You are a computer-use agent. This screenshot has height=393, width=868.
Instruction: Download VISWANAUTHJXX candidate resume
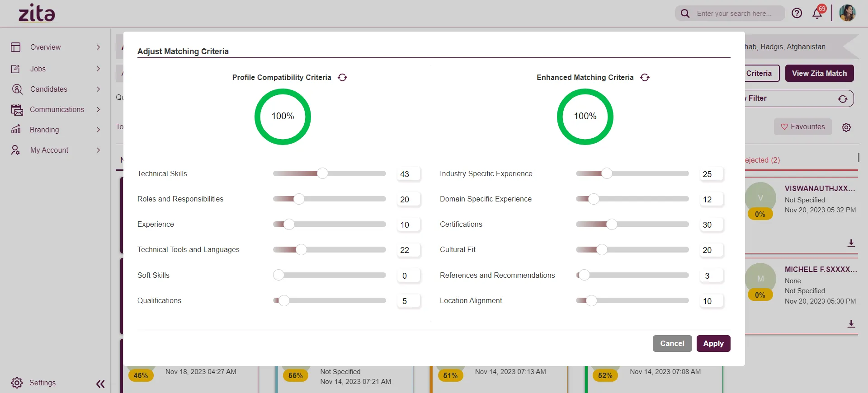(x=851, y=243)
